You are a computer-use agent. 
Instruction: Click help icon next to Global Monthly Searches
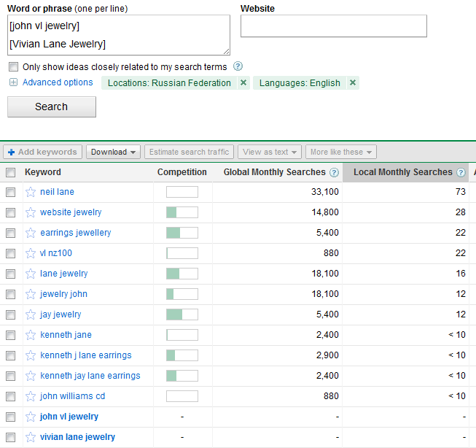tap(334, 173)
